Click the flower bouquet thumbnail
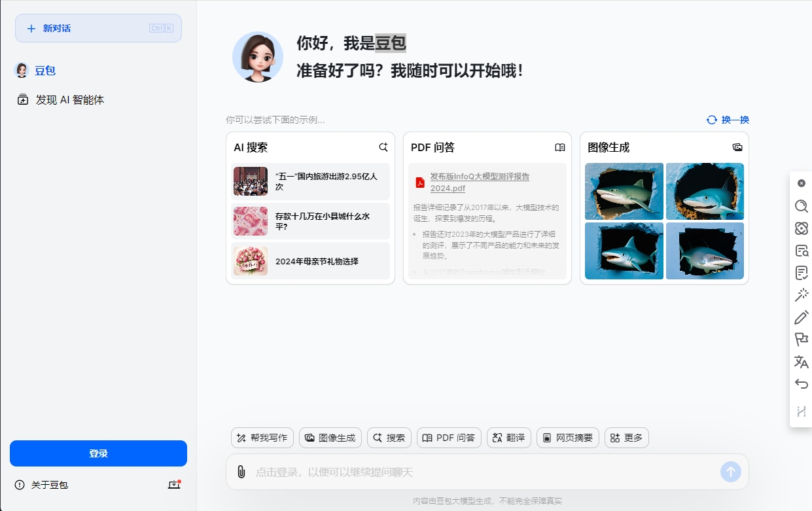 pos(251,261)
